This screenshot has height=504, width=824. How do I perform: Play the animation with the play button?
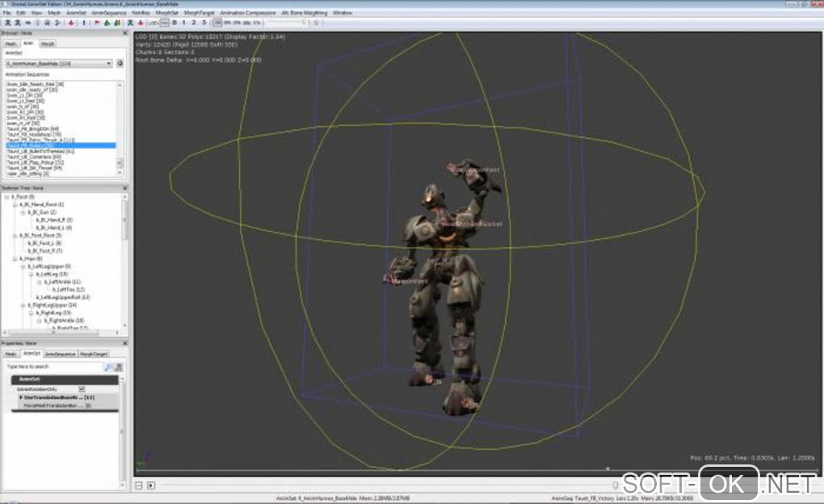point(151,485)
